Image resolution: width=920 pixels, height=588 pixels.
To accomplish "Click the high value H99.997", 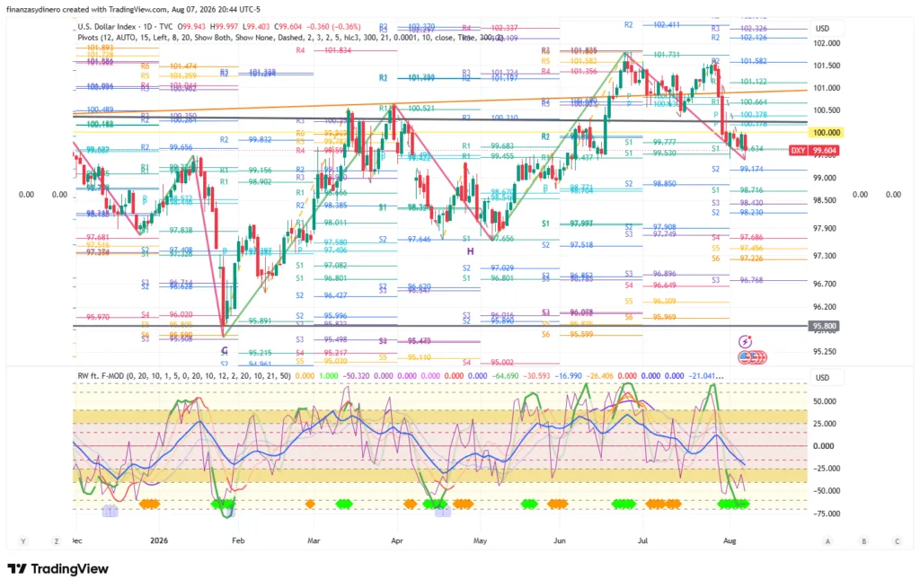I will [226, 27].
